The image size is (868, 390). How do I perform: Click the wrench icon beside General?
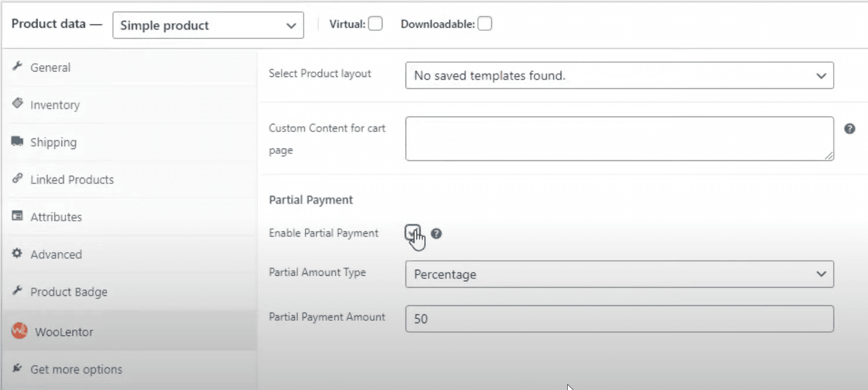coord(18,67)
